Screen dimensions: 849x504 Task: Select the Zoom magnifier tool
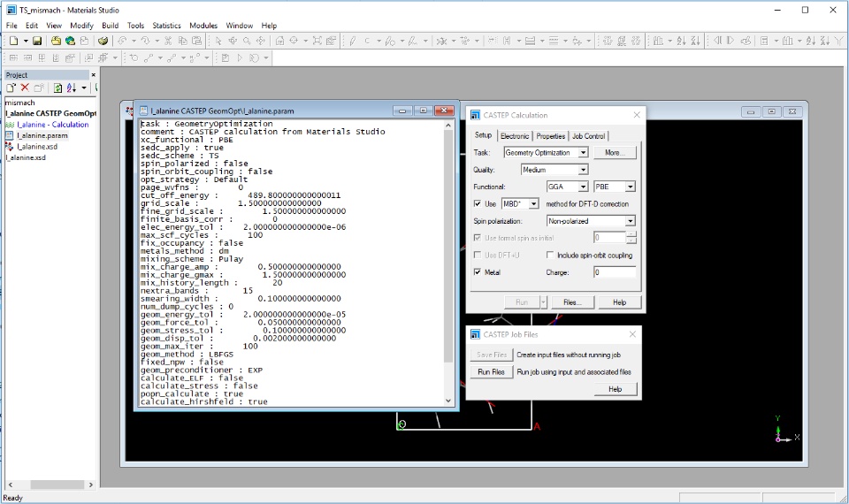click(247, 41)
